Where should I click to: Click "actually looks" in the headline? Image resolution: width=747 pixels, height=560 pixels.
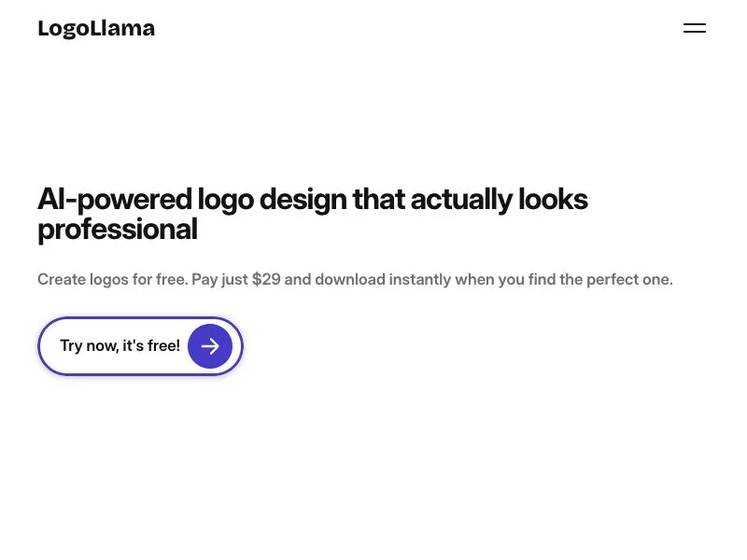[500, 199]
